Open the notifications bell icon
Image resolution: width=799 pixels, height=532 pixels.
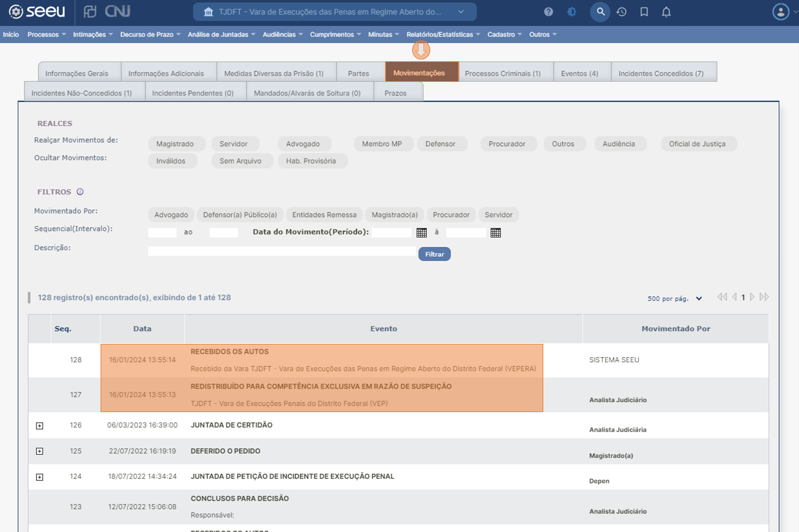pos(666,12)
